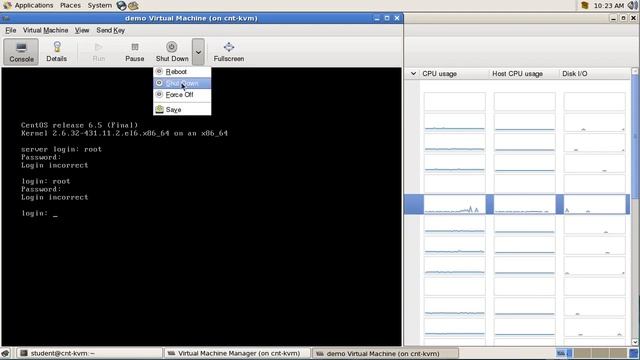Click the Shut Down power button
640x360 pixels.
pos(172,52)
